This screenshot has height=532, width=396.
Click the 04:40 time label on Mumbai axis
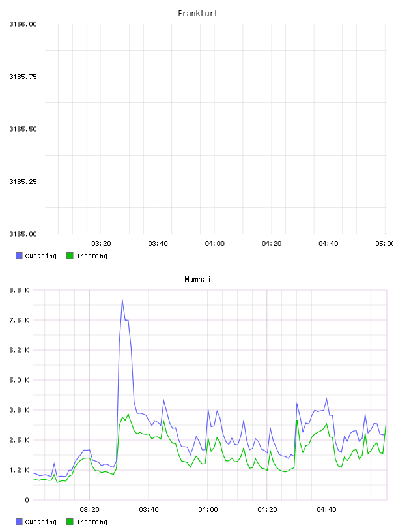[x=326, y=510]
